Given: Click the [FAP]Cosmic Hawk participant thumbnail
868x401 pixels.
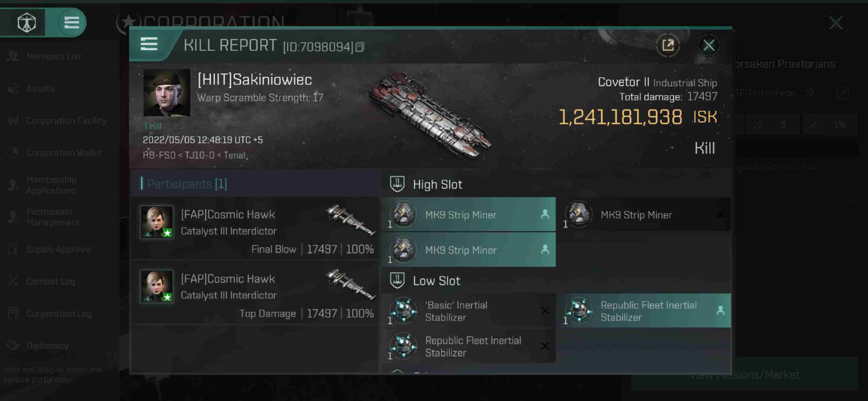Looking at the screenshot, I should [157, 221].
